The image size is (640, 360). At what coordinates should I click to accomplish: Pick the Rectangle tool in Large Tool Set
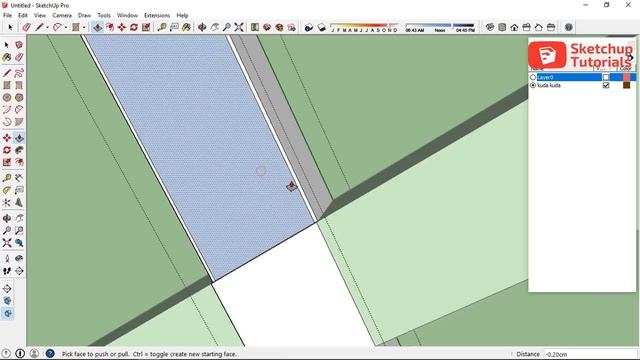[7, 86]
